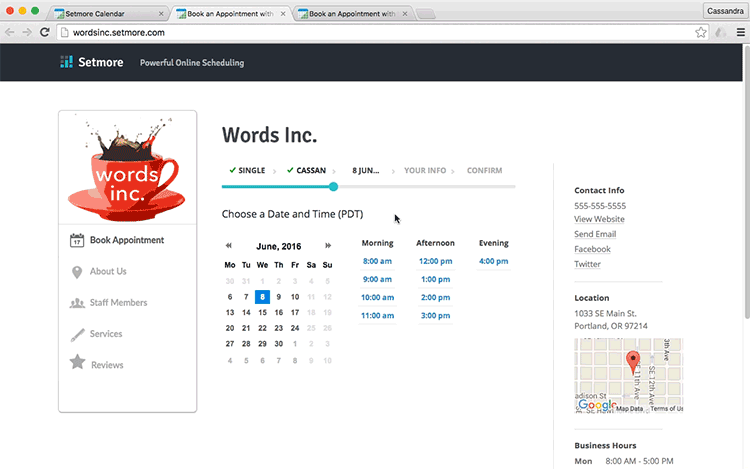
Task: Click the Send Email link
Action: pyautogui.click(x=595, y=234)
